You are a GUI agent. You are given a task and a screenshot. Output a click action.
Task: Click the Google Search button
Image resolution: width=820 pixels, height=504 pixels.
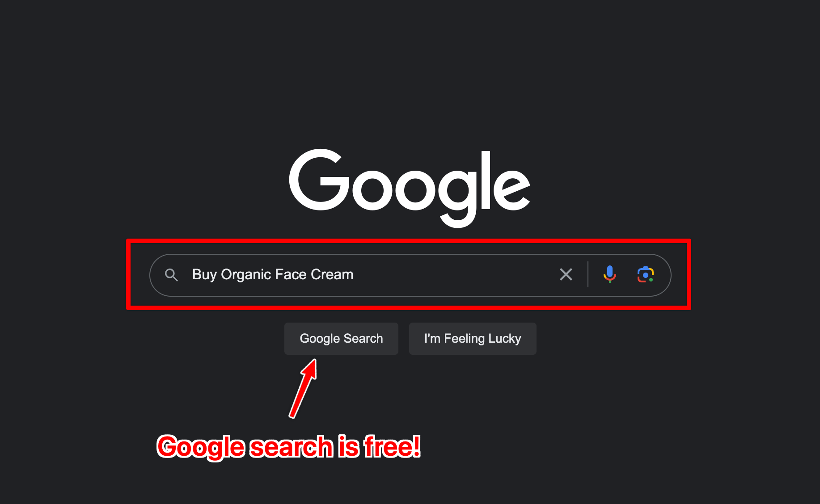pyautogui.click(x=341, y=339)
